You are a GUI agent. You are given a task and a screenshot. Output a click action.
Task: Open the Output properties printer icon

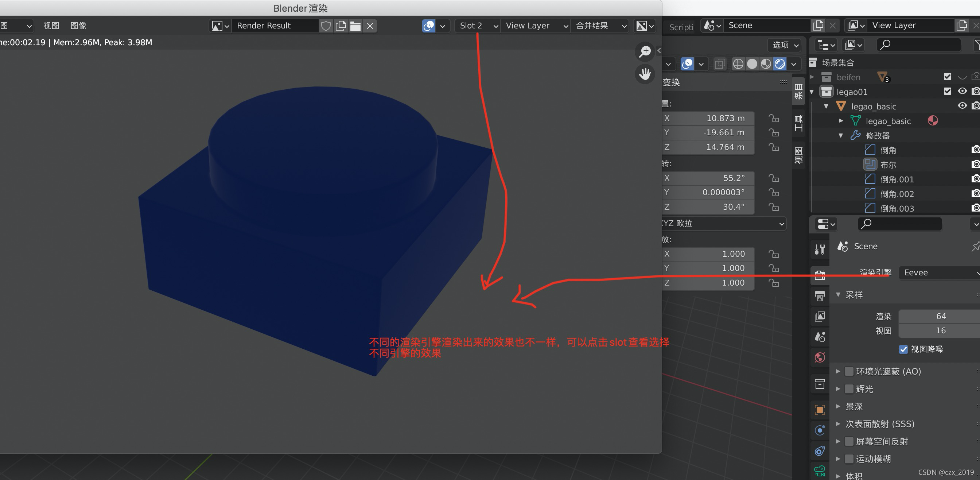820,296
